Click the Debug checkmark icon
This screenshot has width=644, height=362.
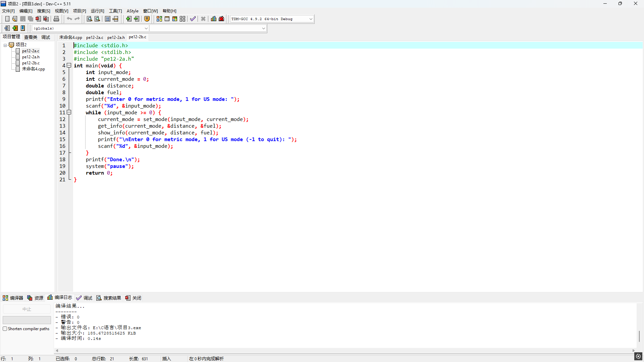point(193,19)
